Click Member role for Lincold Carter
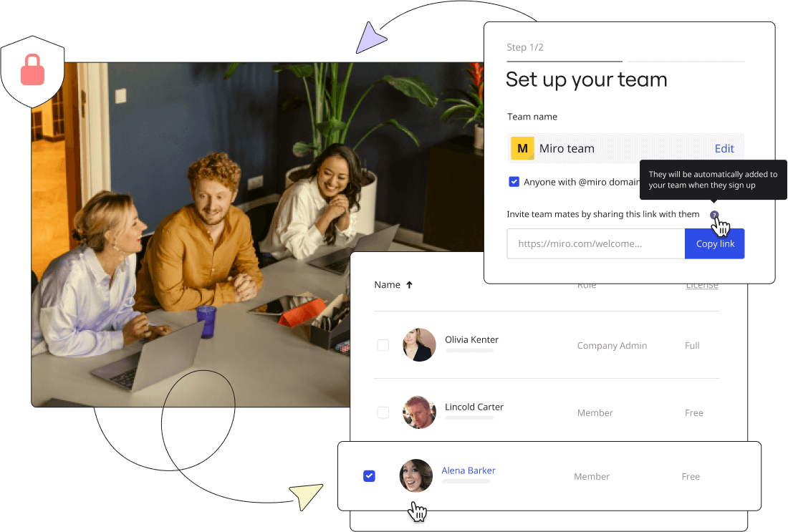 tap(595, 413)
